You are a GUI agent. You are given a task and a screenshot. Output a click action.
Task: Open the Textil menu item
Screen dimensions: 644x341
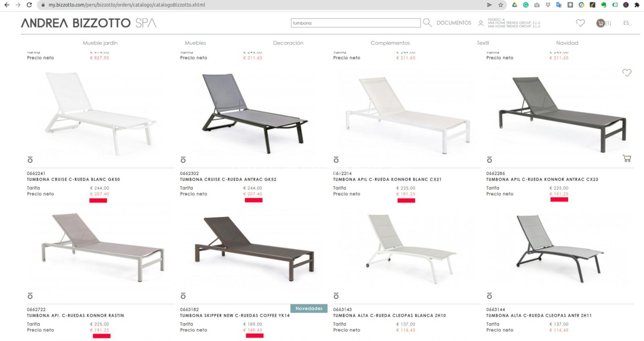pos(483,43)
